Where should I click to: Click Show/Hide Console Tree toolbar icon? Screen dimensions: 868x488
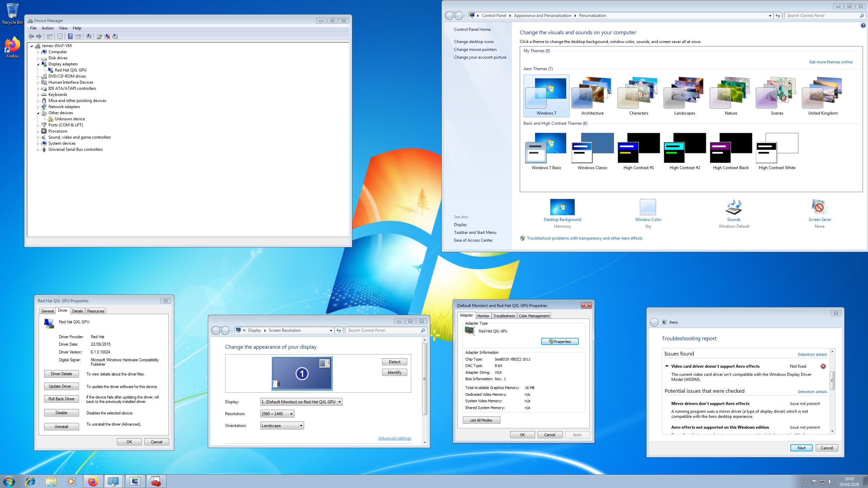click(x=50, y=36)
